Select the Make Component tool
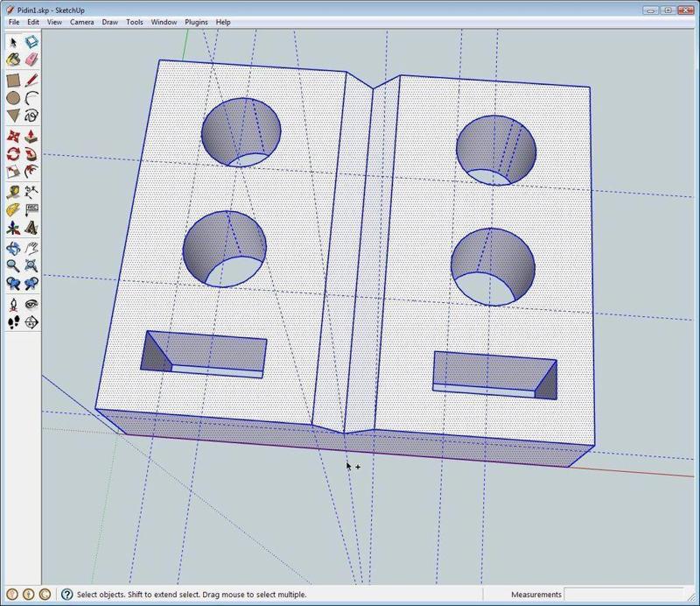Image resolution: width=700 pixels, height=606 pixels. (x=31, y=41)
